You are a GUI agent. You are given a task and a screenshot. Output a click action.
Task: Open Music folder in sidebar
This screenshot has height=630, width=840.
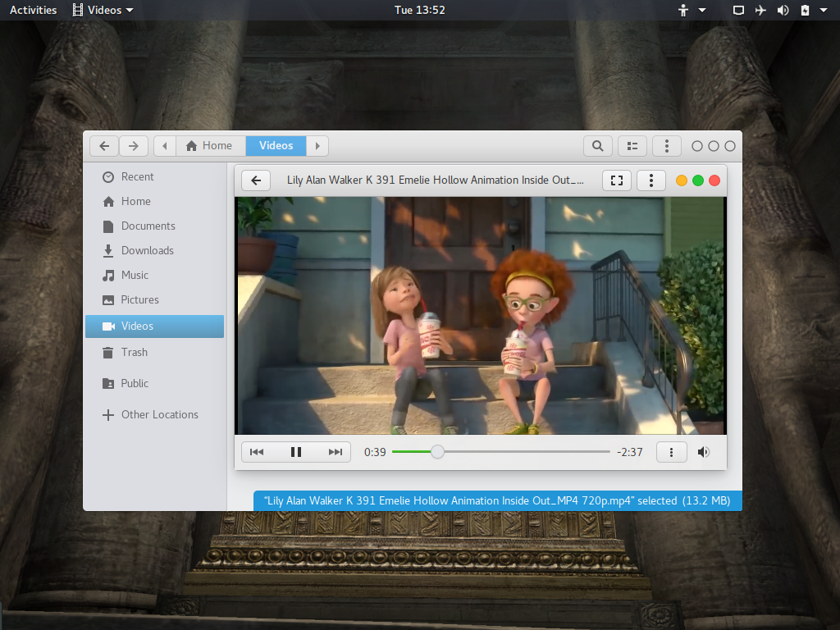click(154, 276)
